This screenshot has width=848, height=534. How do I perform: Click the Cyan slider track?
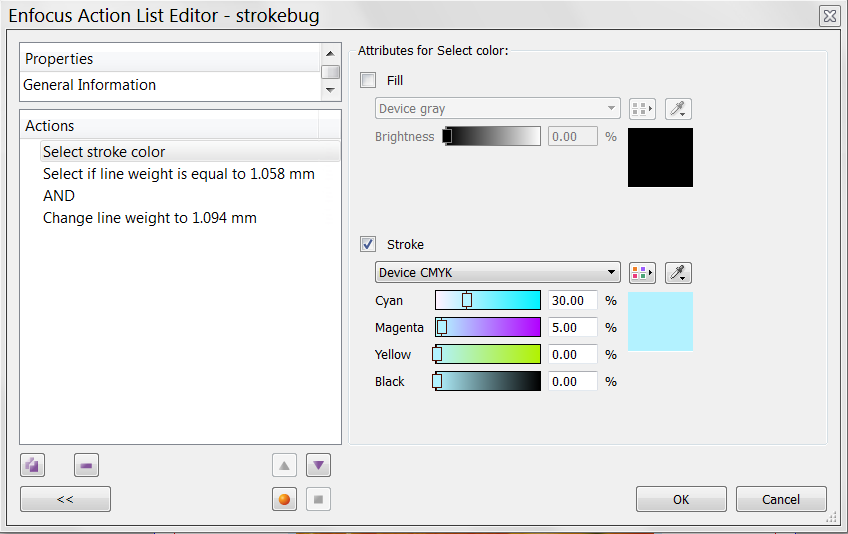click(488, 300)
